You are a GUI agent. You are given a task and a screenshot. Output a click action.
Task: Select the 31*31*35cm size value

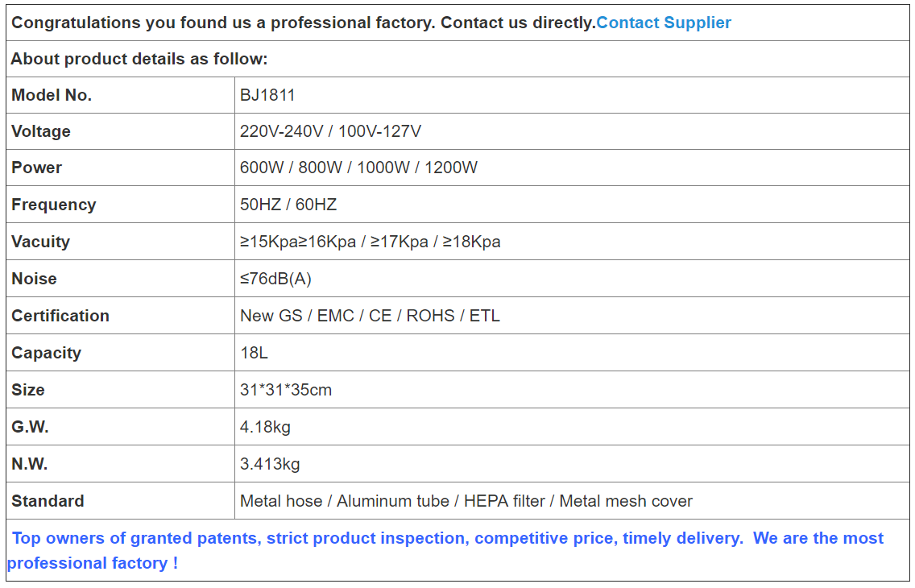pyautogui.click(x=286, y=390)
